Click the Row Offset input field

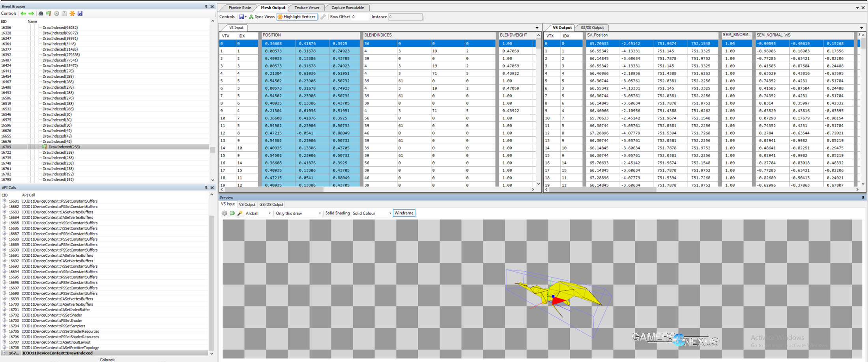click(360, 17)
